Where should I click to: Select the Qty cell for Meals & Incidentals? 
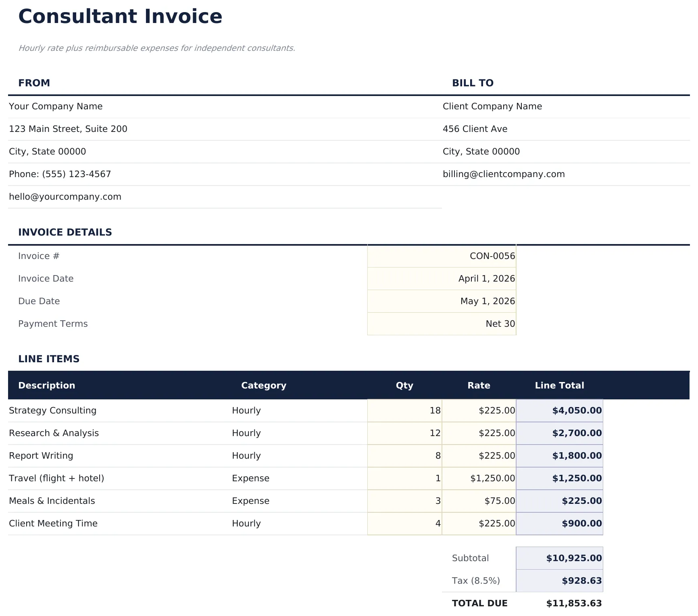pos(404,501)
